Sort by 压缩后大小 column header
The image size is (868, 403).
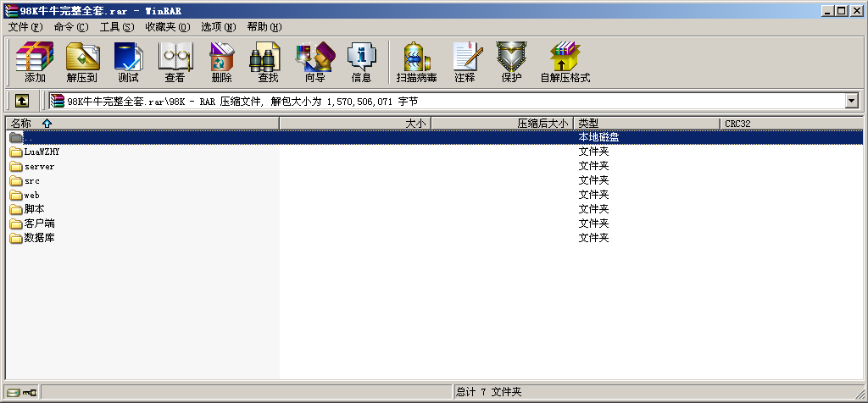[x=542, y=124]
